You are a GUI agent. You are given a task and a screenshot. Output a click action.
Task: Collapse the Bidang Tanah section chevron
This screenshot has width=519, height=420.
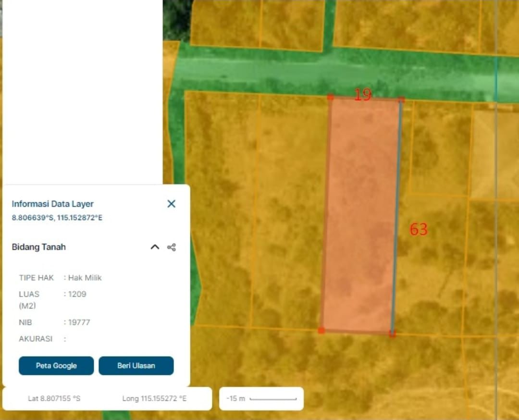point(155,247)
